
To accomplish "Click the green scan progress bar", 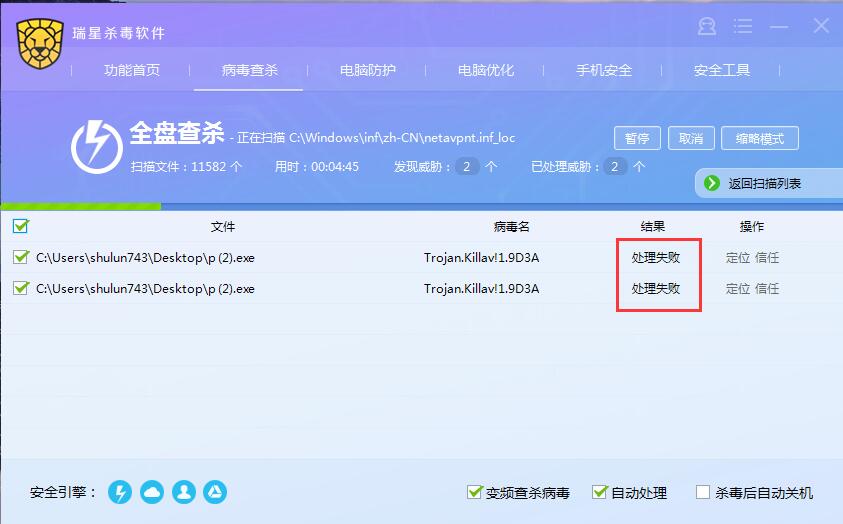I will pyautogui.click(x=81, y=206).
